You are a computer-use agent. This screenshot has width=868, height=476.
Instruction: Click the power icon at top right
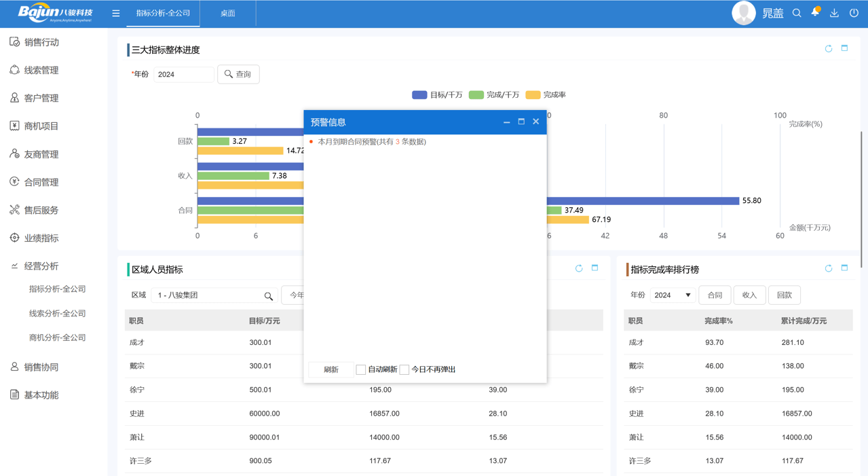click(x=853, y=12)
